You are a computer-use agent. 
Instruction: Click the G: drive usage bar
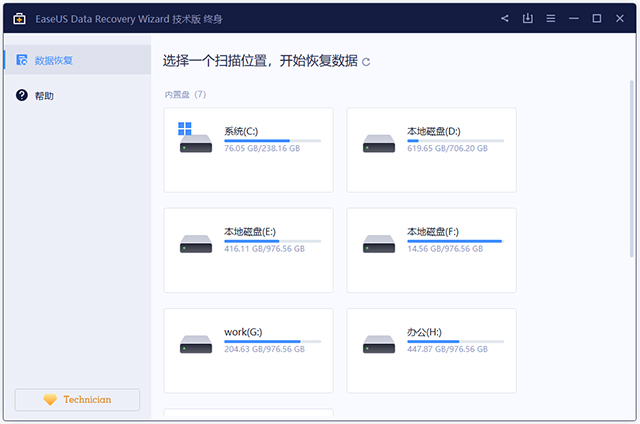273,342
